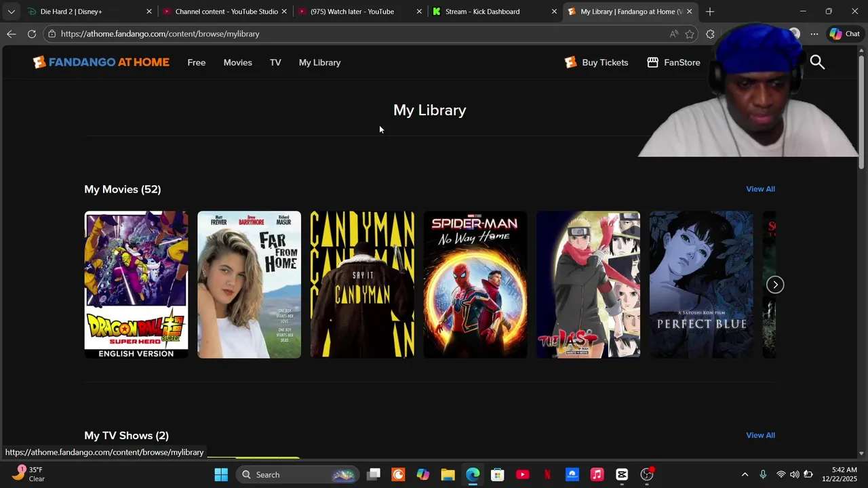Click the taskbar Search box

[298, 474]
